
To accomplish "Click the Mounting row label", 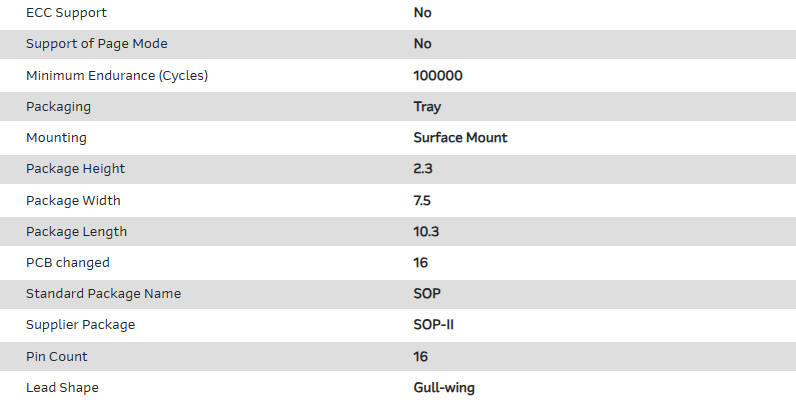I will click(x=56, y=137).
